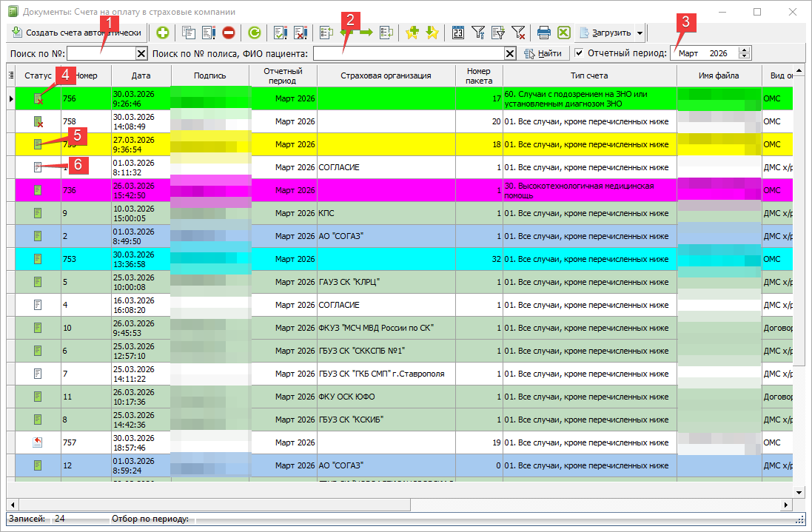This screenshot has width=812, height=532.
Task: Open the Загрузить dropdown arrow
Action: click(x=640, y=33)
